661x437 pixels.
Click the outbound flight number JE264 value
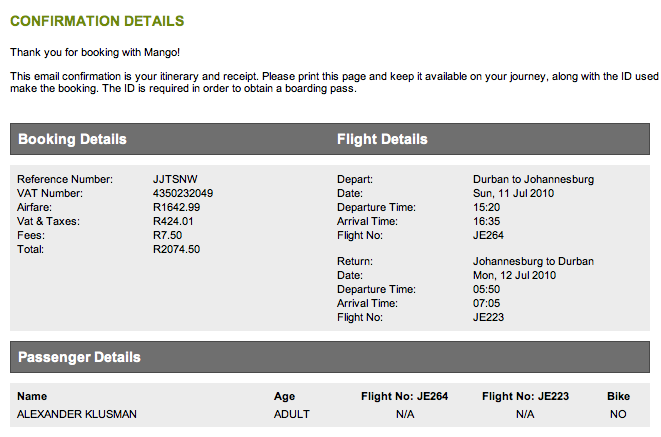488,235
